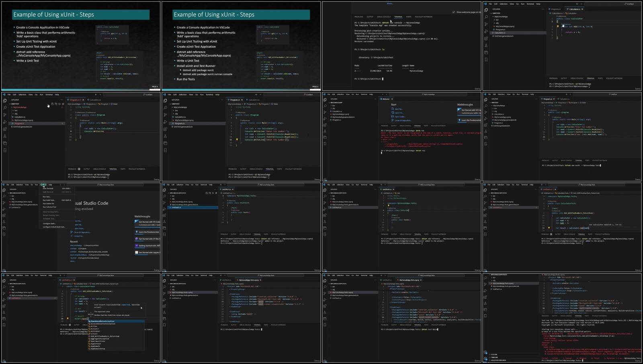Pick "AbandonedMutexException" from the IntelliSense list
The image size is (643, 364).
[x=103, y=321]
